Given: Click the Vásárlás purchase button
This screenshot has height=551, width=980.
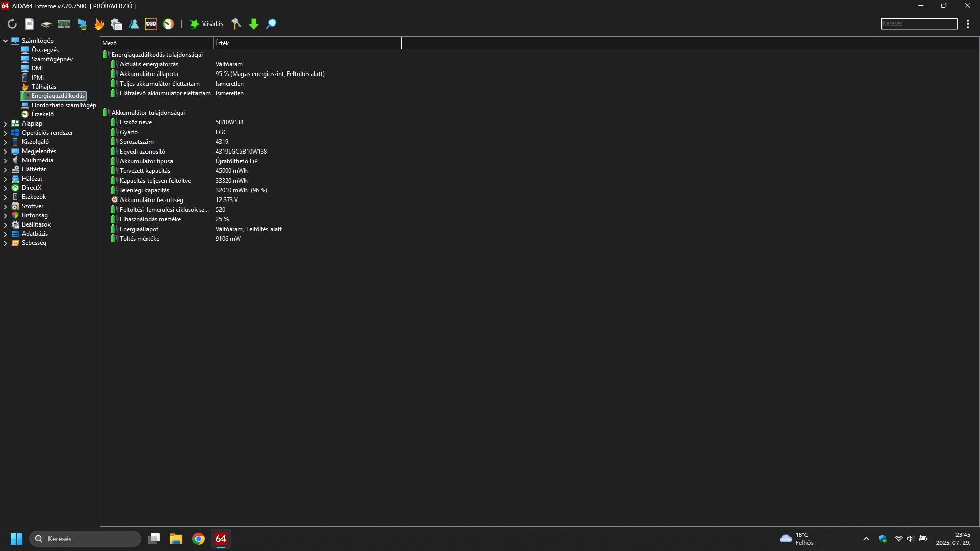Looking at the screenshot, I should 206,24.
